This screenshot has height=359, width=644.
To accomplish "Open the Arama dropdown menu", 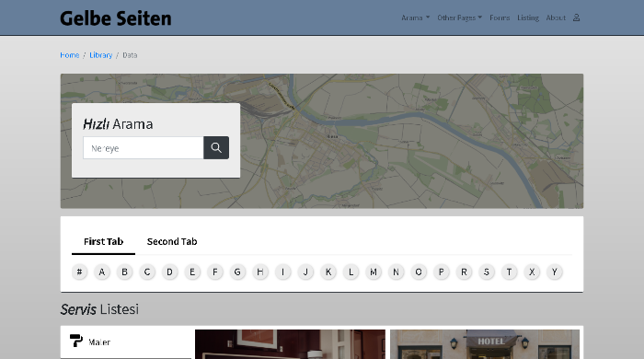I will pos(415,17).
